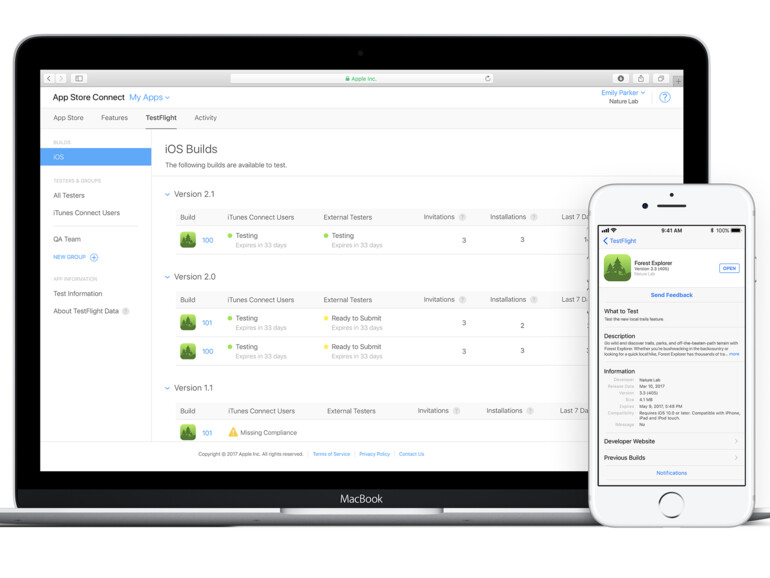Click Safari address bar showing Apple Inc.

pos(361,79)
